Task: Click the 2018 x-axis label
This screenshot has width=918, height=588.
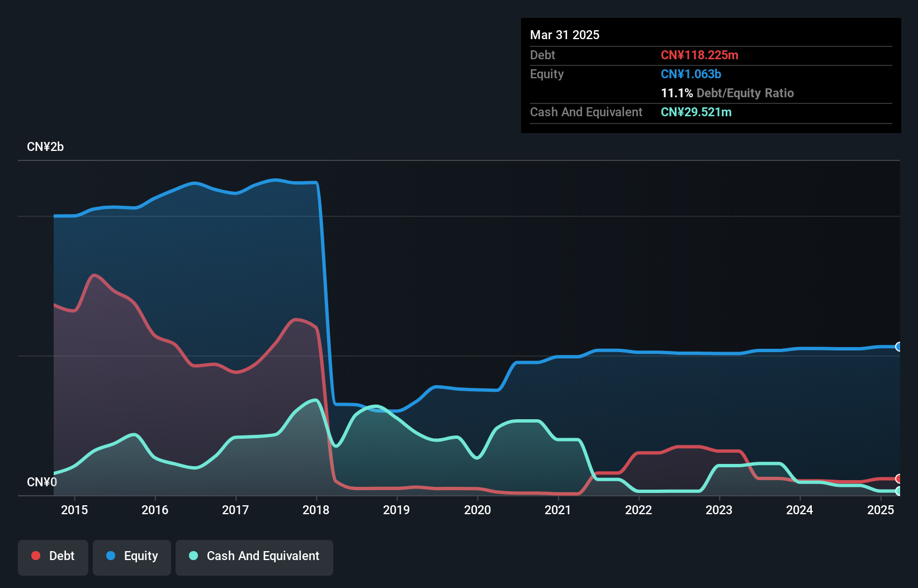Action: [316, 510]
